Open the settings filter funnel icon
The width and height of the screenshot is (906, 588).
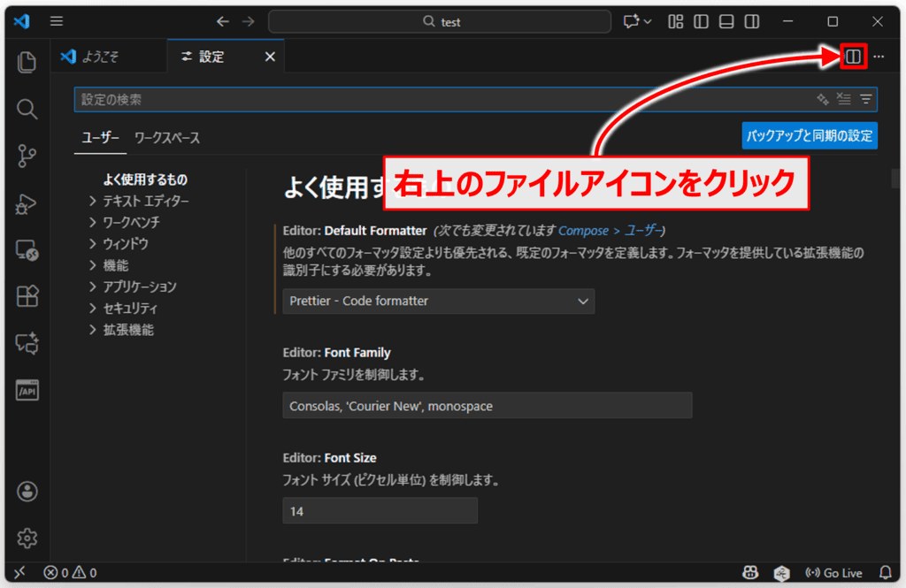(x=864, y=99)
